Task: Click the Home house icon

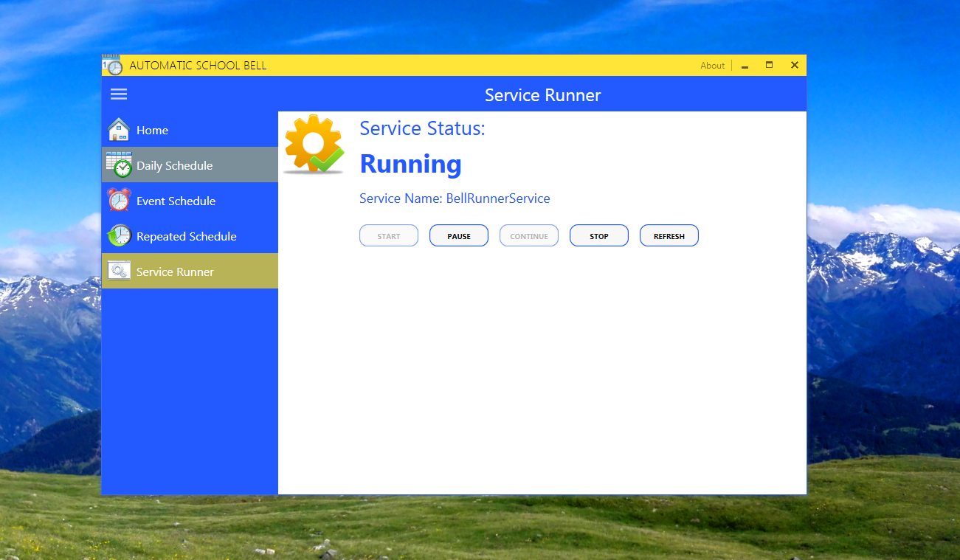Action: 118,129
